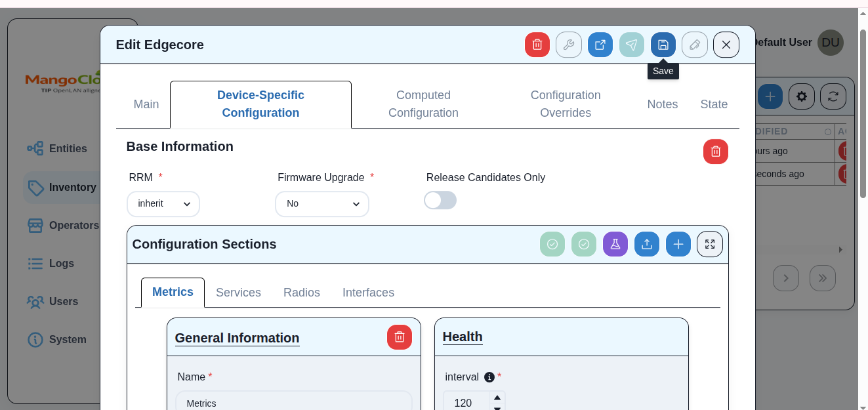Click the wrench icon in modal header

tap(568, 45)
